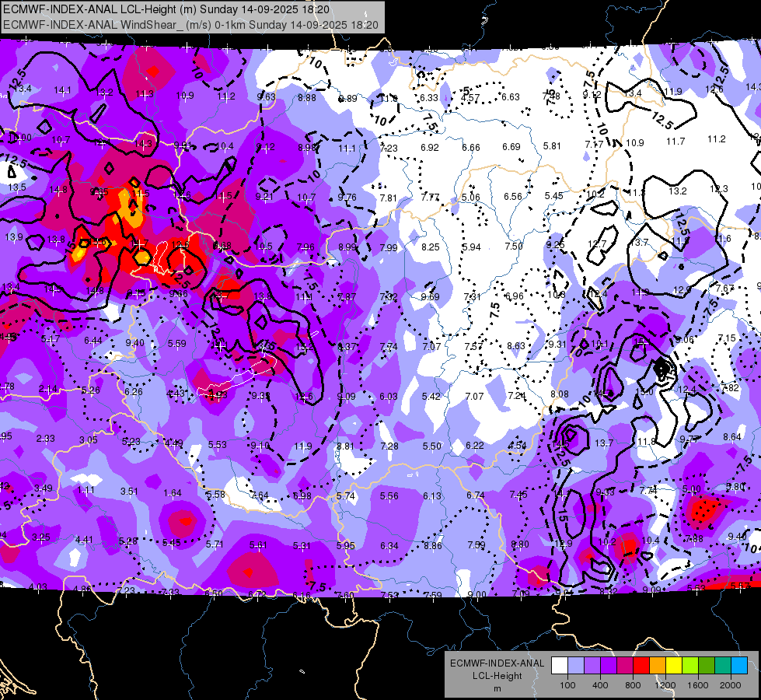Click the shear value '6.22' on the map
The image size is (761, 700).
[x=475, y=446]
